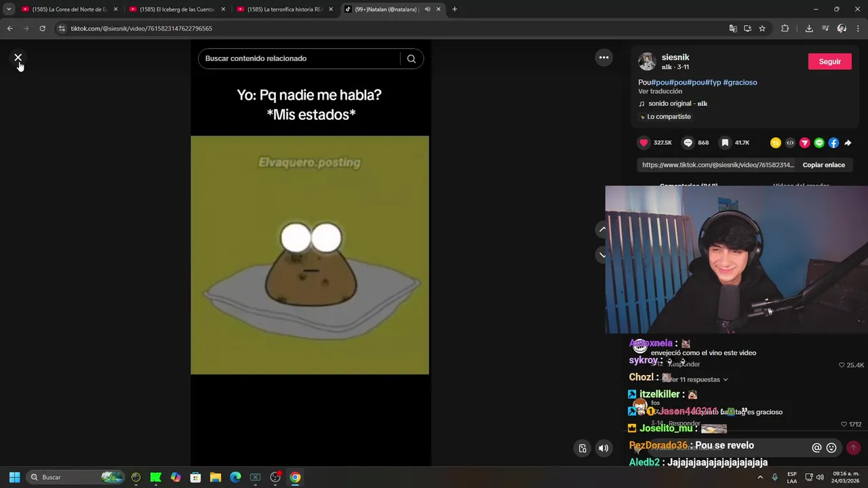Open Chrome extensions puzzle icon
Image resolution: width=868 pixels, height=488 pixels.
[785, 28]
